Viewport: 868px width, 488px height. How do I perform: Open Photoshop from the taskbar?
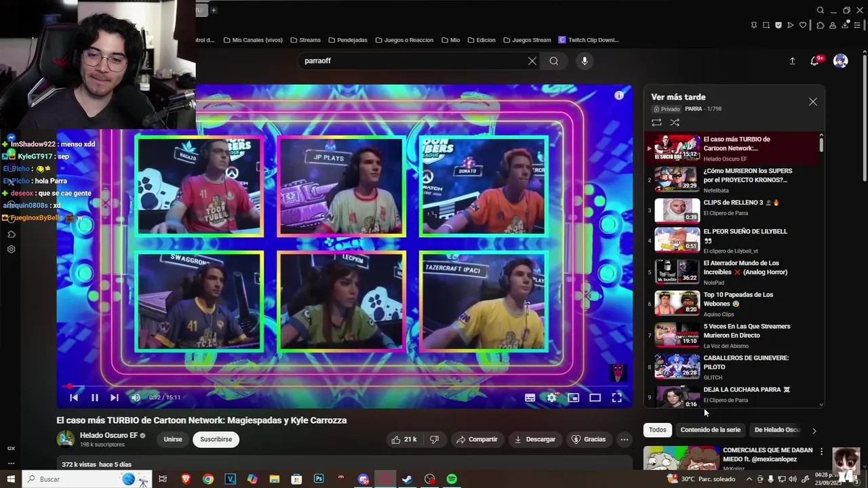[319, 479]
